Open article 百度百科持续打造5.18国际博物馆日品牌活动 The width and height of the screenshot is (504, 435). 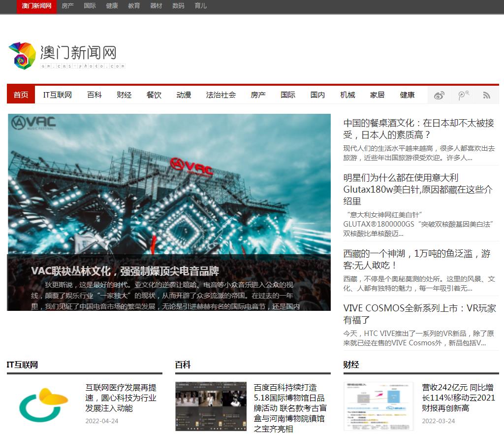[x=290, y=408]
